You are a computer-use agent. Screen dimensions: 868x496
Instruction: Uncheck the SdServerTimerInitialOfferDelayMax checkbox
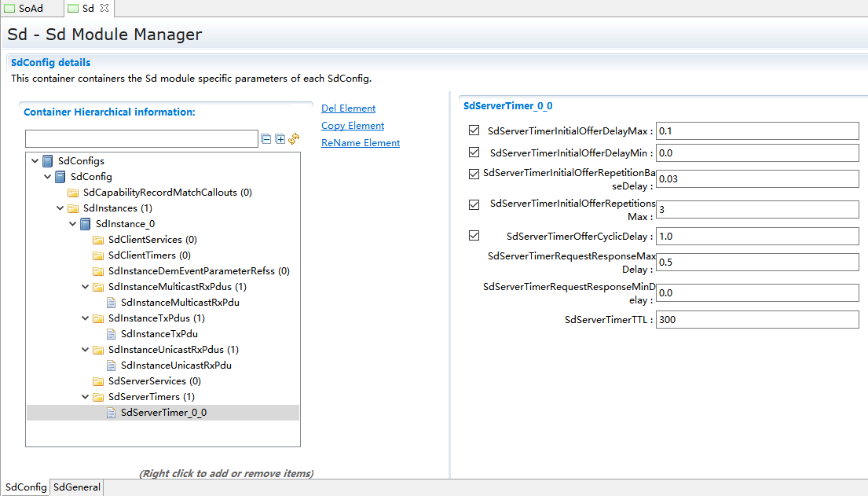474,130
